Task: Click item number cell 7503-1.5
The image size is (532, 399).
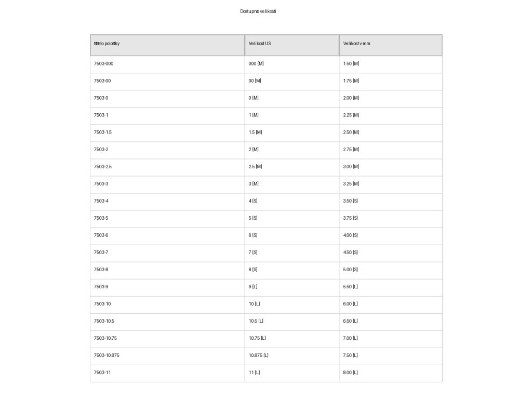Action: tap(103, 132)
